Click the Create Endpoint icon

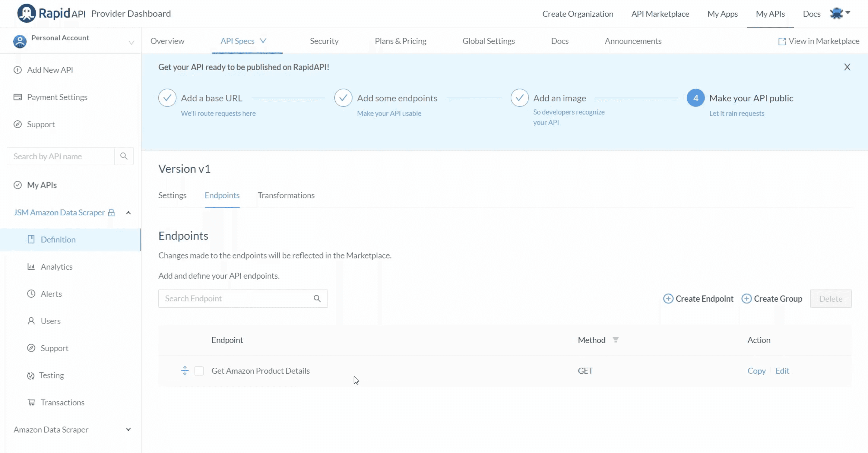[668, 299]
